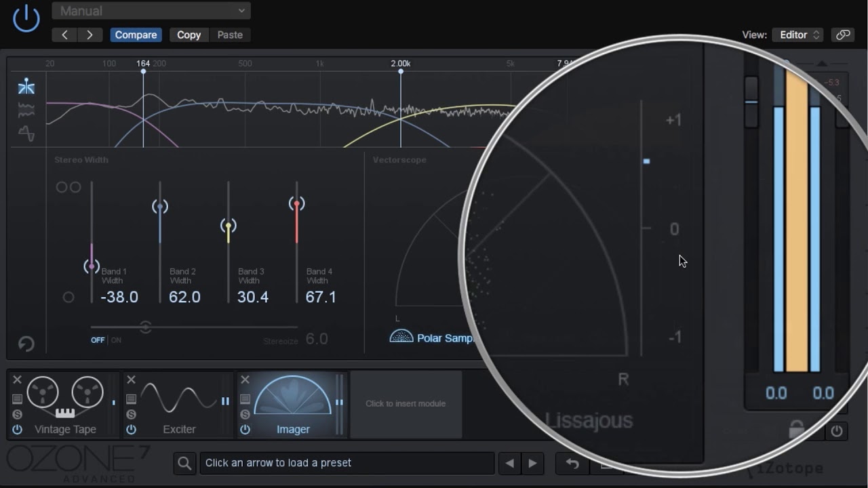Image resolution: width=868 pixels, height=488 pixels.
Task: Click the empty 'Click to insert module' slot
Action: point(406,404)
